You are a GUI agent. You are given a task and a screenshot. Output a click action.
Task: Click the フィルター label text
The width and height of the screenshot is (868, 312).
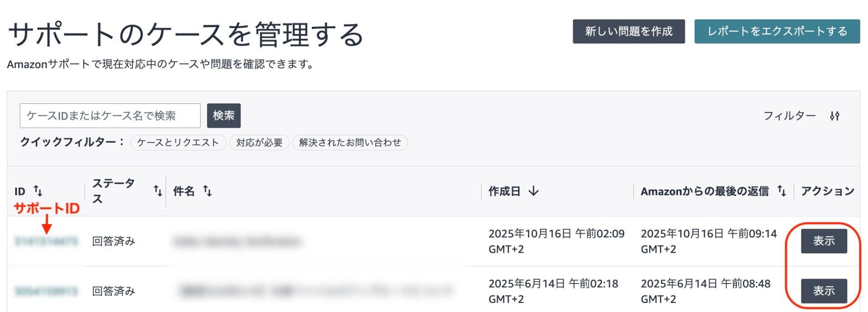tap(789, 116)
